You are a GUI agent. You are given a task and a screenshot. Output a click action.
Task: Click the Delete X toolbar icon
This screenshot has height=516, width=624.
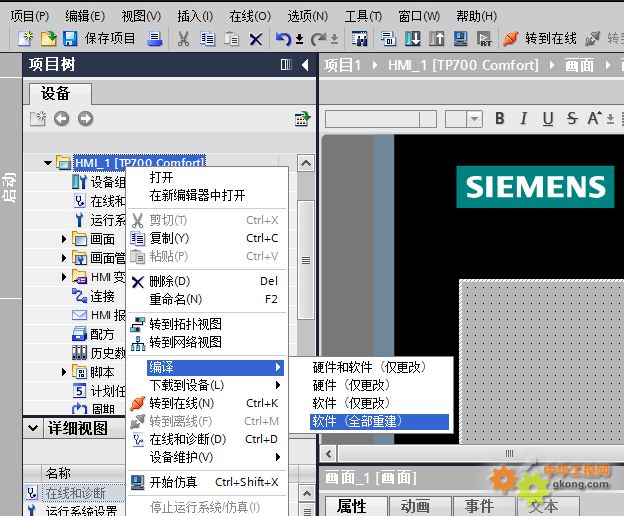pyautogui.click(x=256, y=39)
